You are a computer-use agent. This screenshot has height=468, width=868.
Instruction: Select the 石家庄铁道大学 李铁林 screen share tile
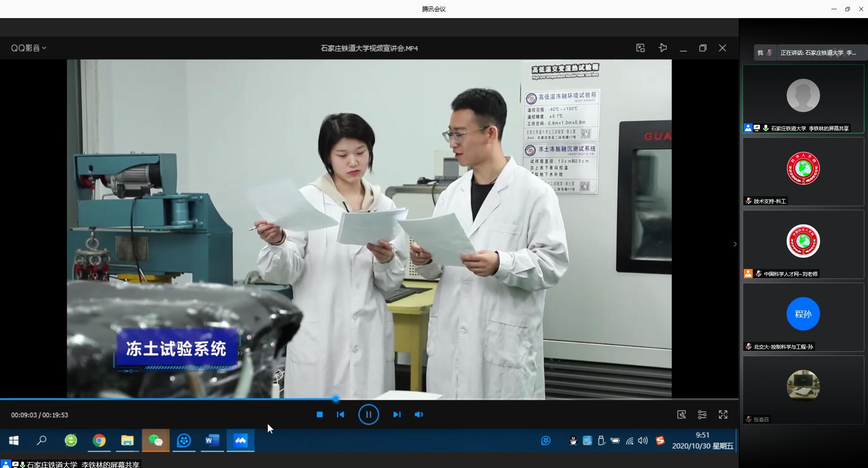click(x=803, y=99)
